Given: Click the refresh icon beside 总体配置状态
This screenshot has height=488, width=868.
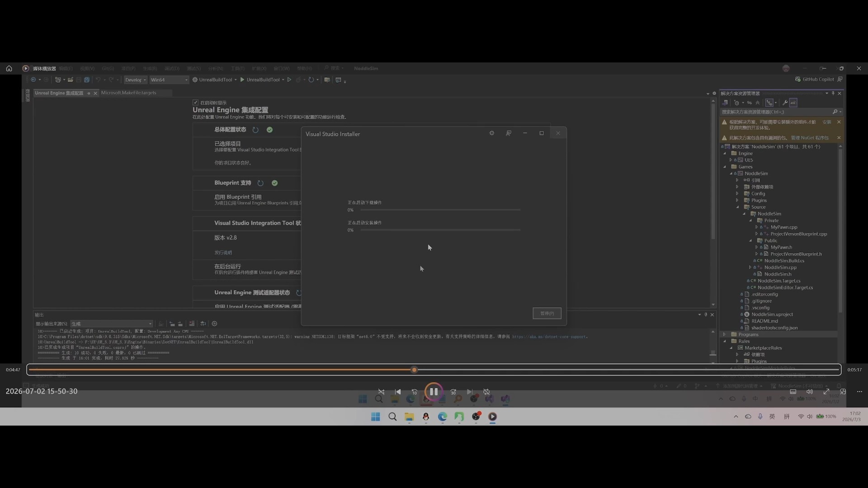Looking at the screenshot, I should click(255, 130).
